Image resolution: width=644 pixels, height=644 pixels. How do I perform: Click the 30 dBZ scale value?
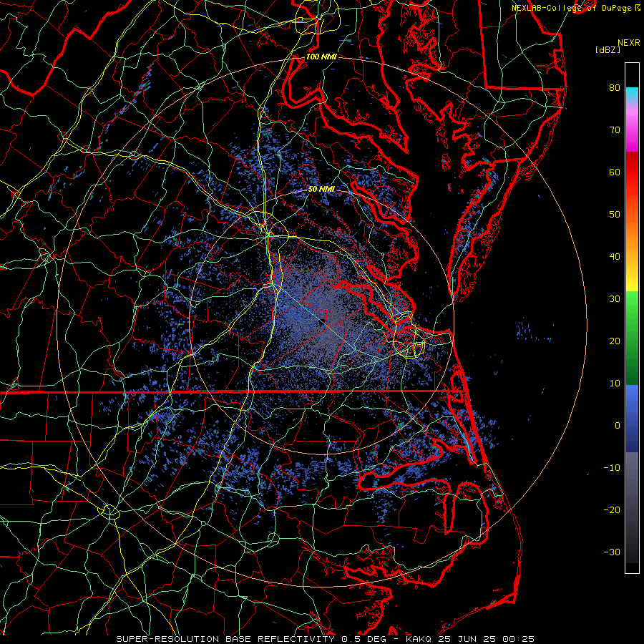coord(615,299)
